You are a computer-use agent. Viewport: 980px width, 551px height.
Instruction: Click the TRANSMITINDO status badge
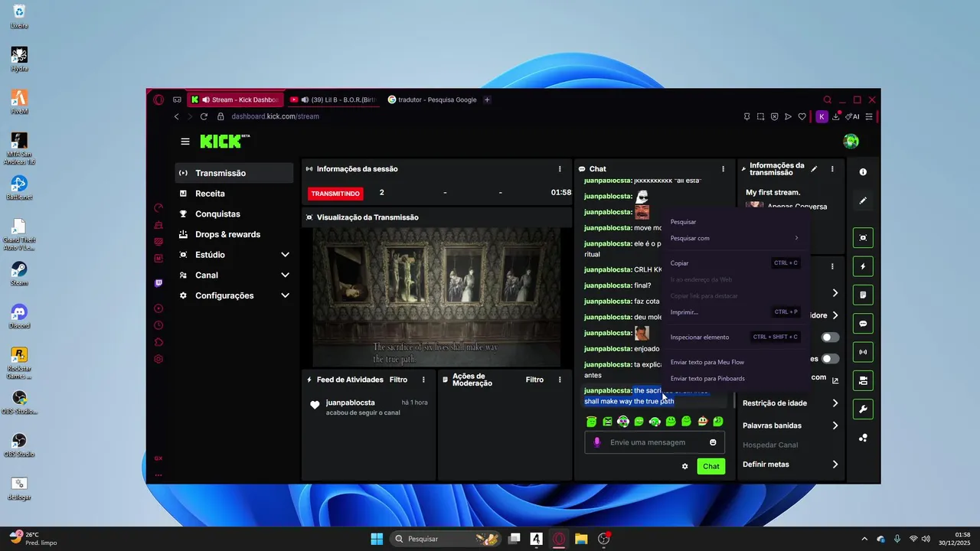335,194
